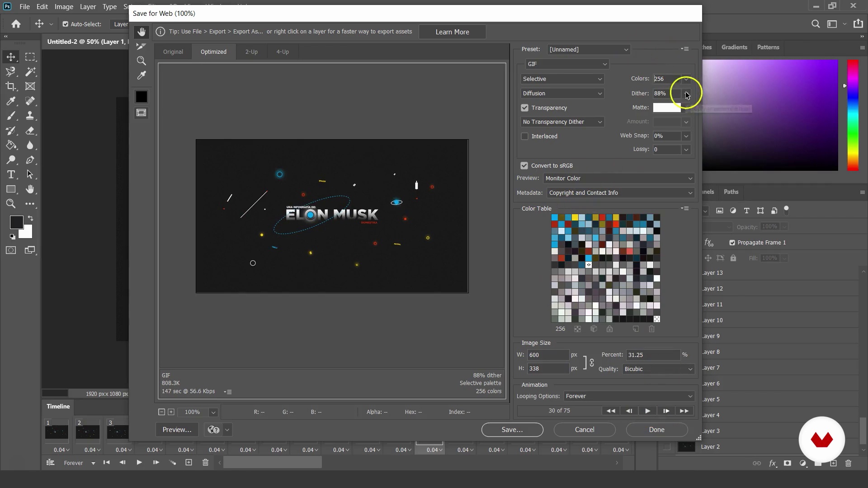
Task: Switch to the 4-Up tab
Action: pos(283,52)
